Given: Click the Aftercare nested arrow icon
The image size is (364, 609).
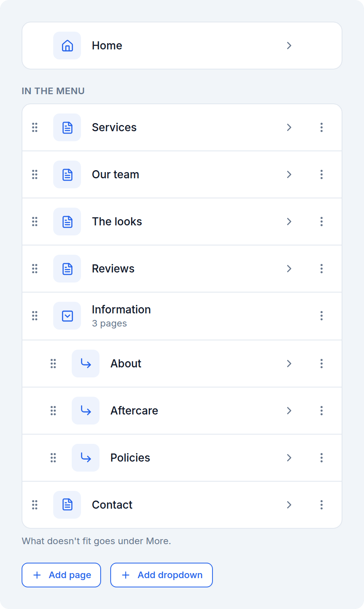Looking at the screenshot, I should (x=86, y=411).
